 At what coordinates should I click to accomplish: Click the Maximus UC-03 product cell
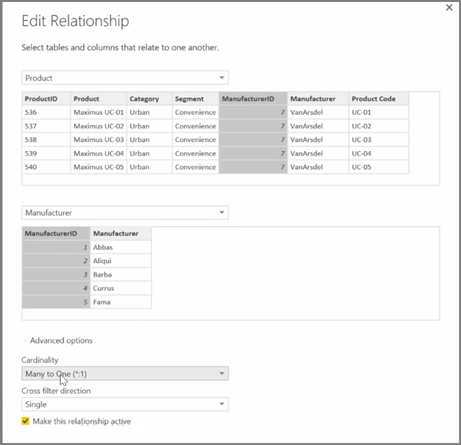pos(98,140)
